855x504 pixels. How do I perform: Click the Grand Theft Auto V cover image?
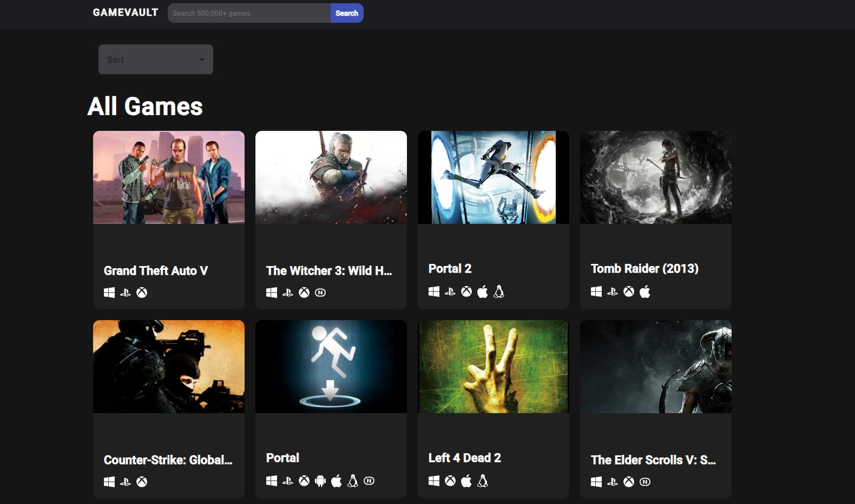[169, 177]
